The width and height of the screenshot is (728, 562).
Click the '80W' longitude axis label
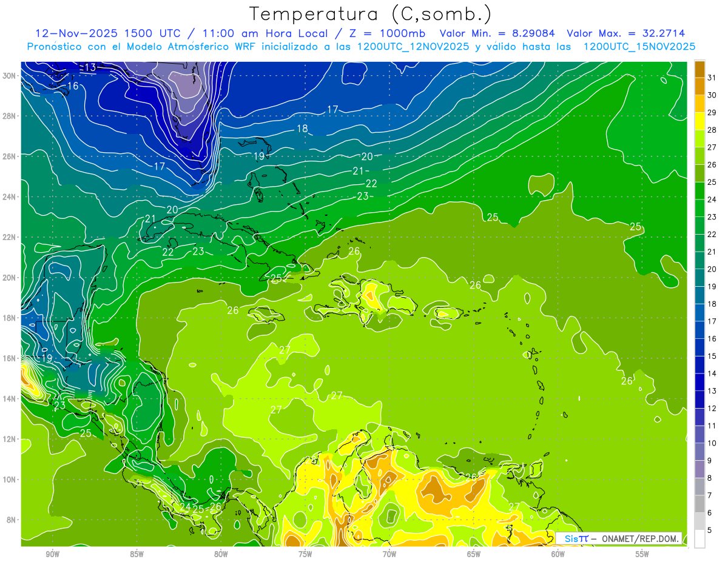[221, 554]
